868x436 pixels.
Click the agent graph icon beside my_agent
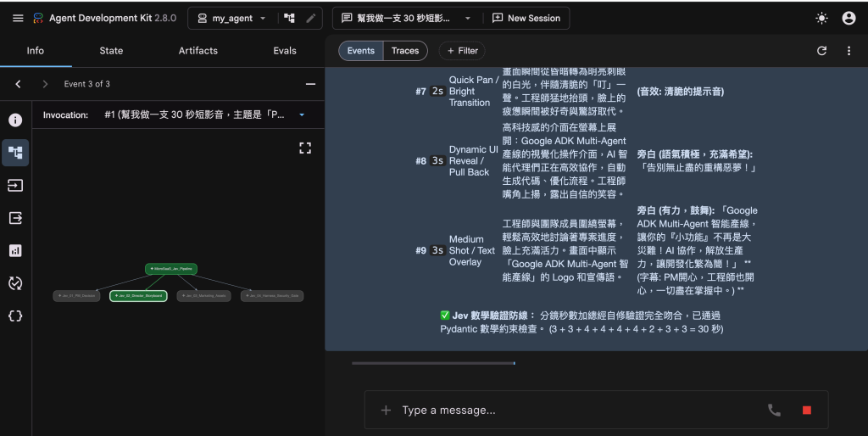click(289, 19)
